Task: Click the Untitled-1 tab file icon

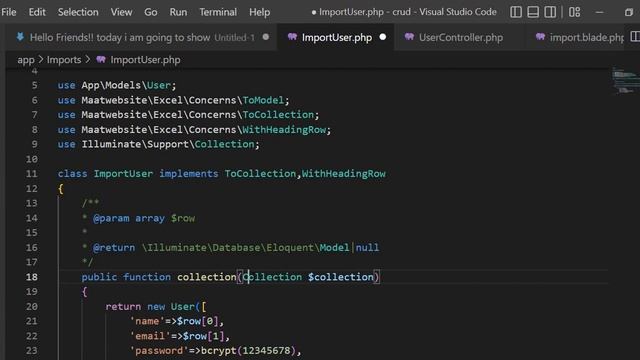Action: click(20, 37)
